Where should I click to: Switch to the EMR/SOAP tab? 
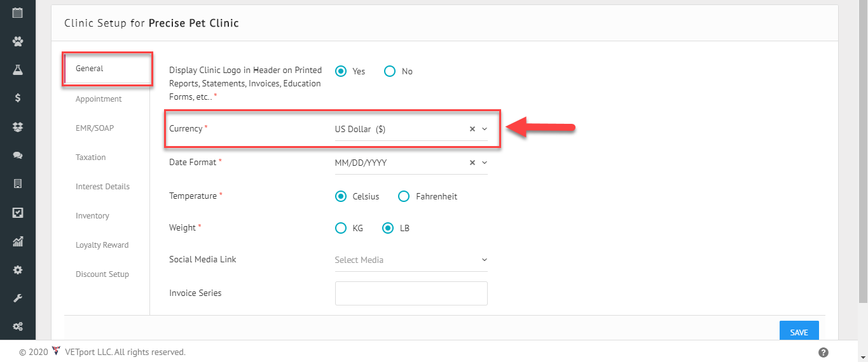[x=95, y=128]
